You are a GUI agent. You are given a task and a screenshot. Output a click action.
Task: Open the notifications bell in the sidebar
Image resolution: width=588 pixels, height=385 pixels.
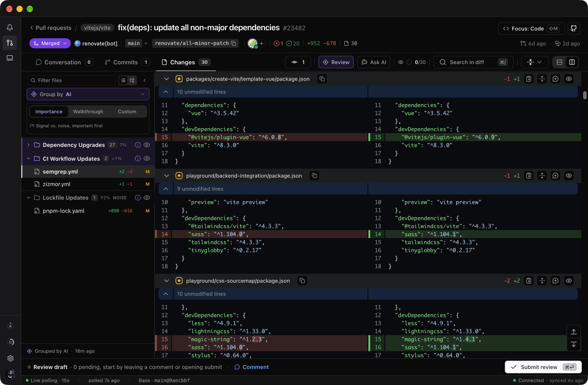click(10, 28)
